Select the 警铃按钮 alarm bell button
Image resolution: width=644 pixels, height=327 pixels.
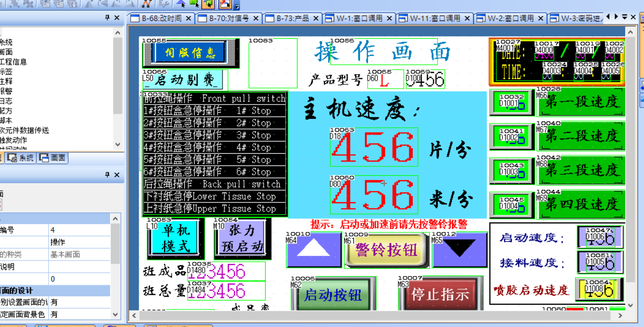tap(386, 250)
